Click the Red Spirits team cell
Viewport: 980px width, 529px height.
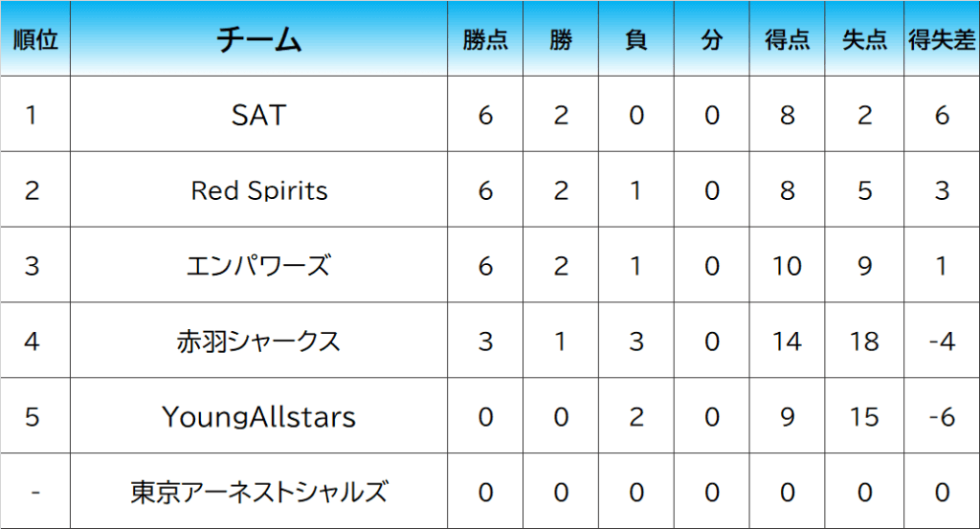point(259,190)
